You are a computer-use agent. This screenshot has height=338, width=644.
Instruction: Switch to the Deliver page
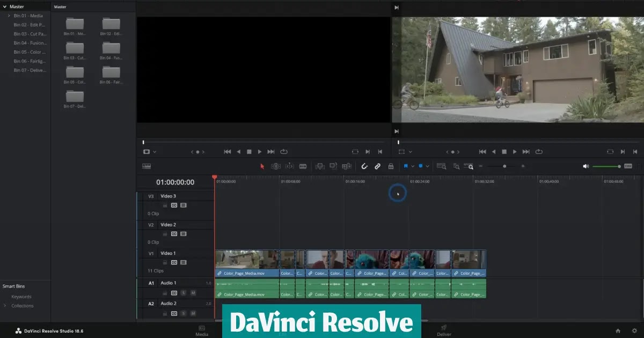444,330
